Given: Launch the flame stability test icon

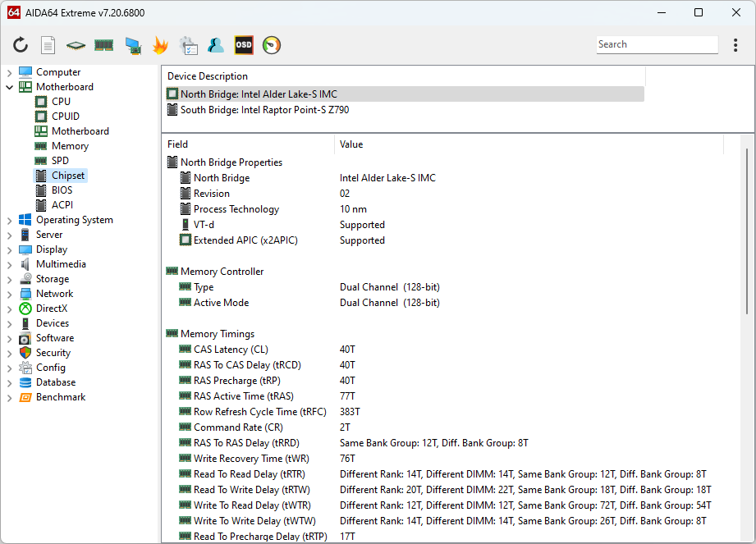Looking at the screenshot, I should pos(160,45).
